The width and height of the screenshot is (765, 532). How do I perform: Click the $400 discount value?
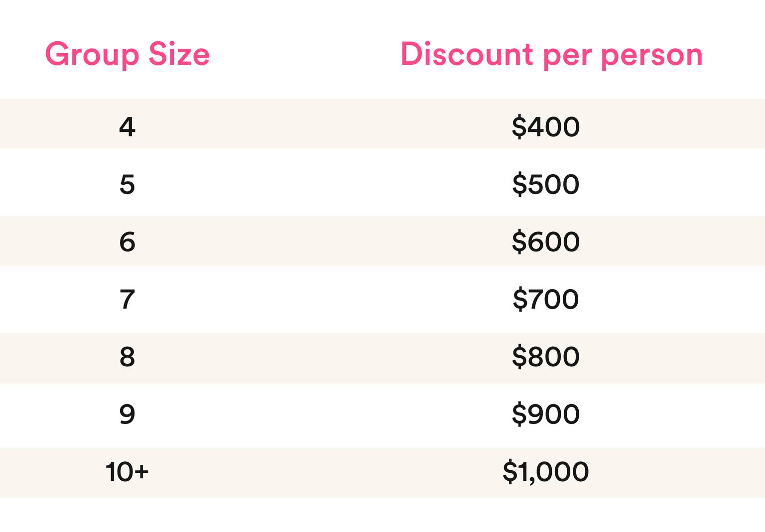pyautogui.click(x=546, y=127)
